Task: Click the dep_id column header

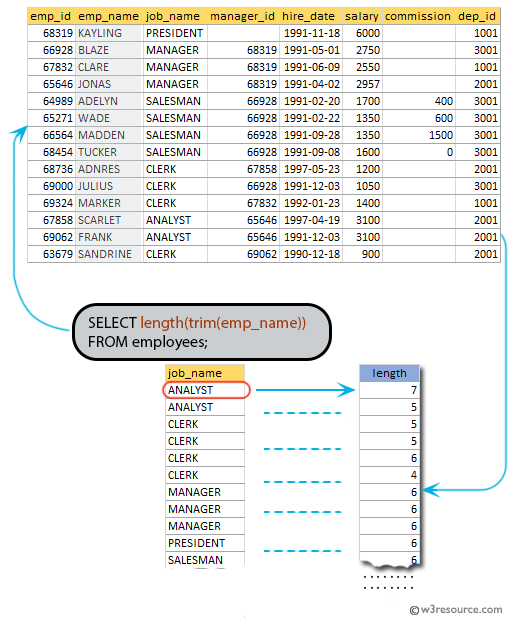Action: (477, 16)
